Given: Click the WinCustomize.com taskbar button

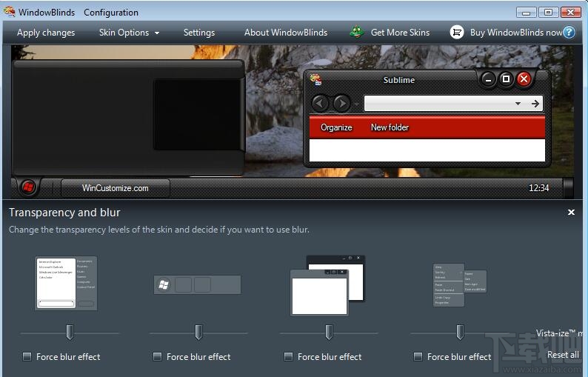Looking at the screenshot, I should (x=115, y=188).
